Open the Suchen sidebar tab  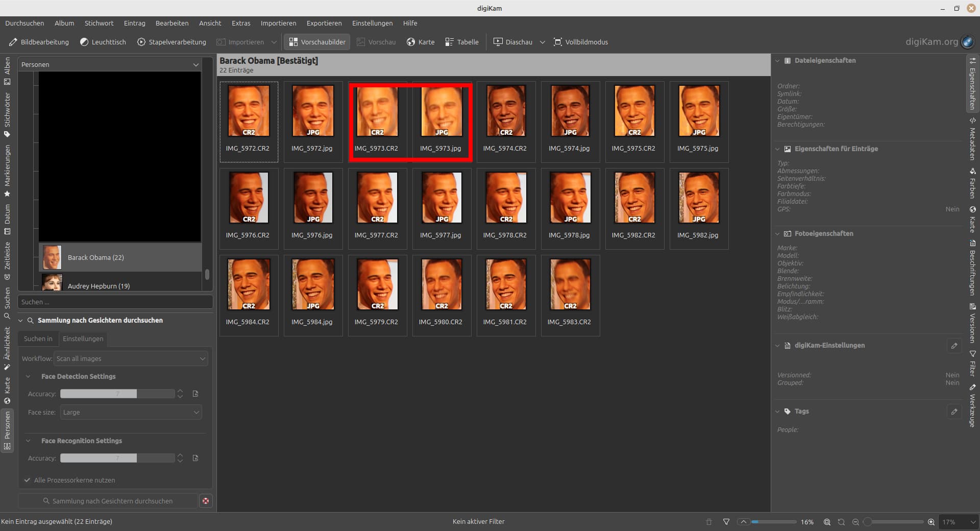(x=7, y=303)
